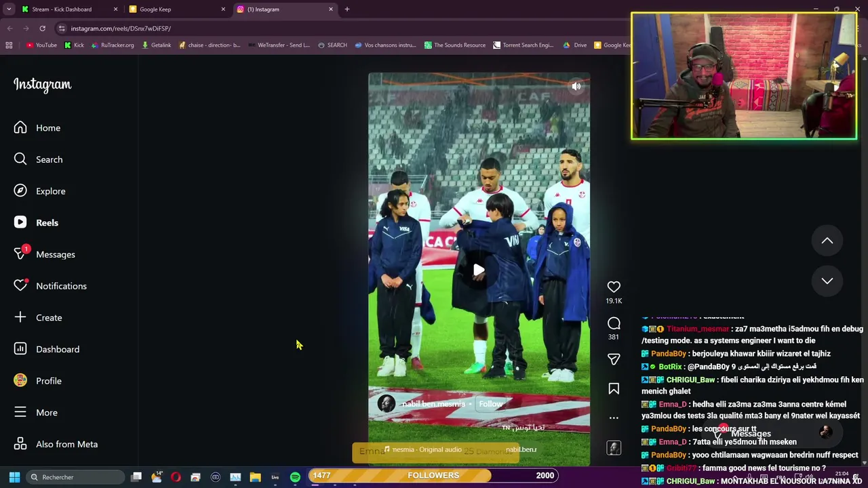Image resolution: width=868 pixels, height=488 pixels.
Task: Open a new browser tab
Action: 347,9
